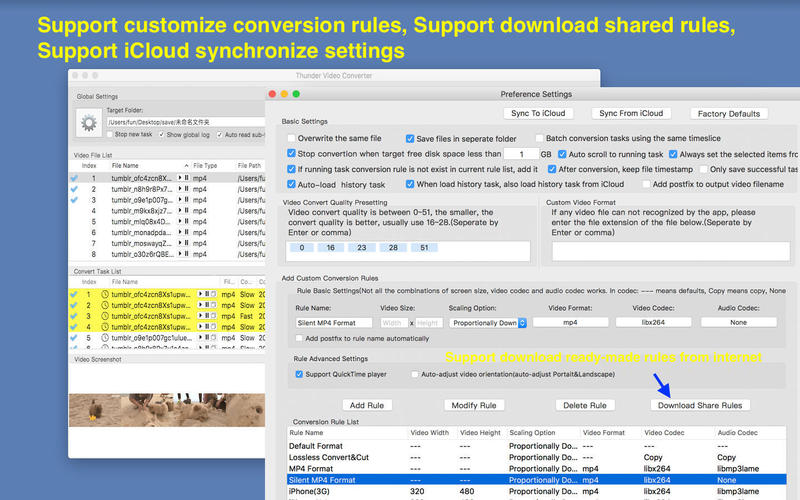
Task: Click play icon on convert task 3 row
Action: [x=201, y=316]
